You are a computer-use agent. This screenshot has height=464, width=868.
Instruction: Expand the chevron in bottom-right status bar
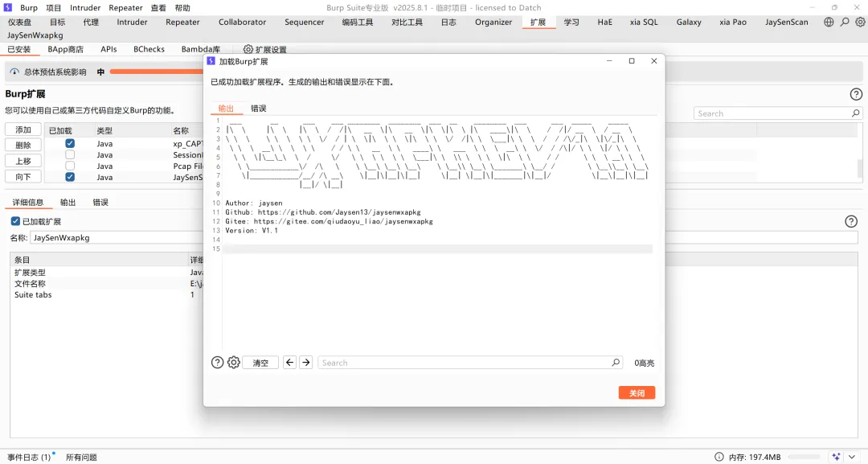point(852,457)
